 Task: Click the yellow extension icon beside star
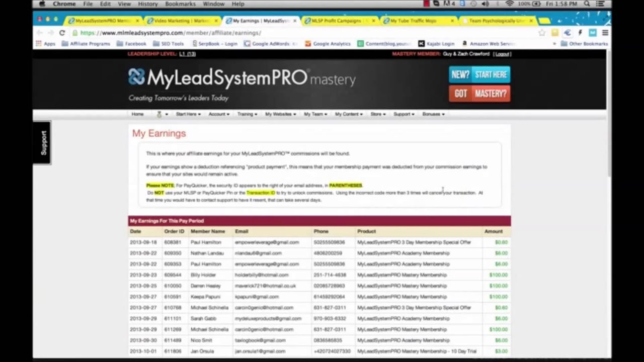[x=555, y=33]
